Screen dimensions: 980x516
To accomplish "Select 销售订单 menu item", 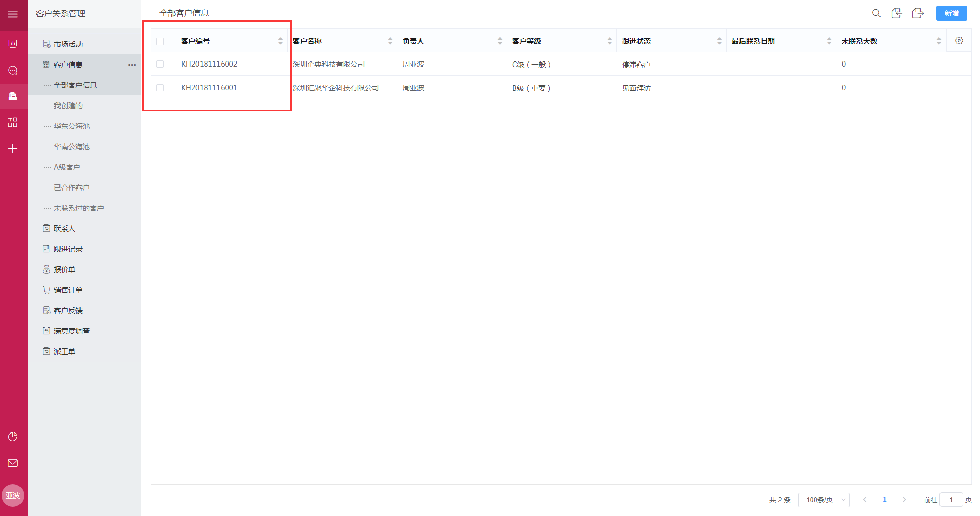I will [x=68, y=290].
